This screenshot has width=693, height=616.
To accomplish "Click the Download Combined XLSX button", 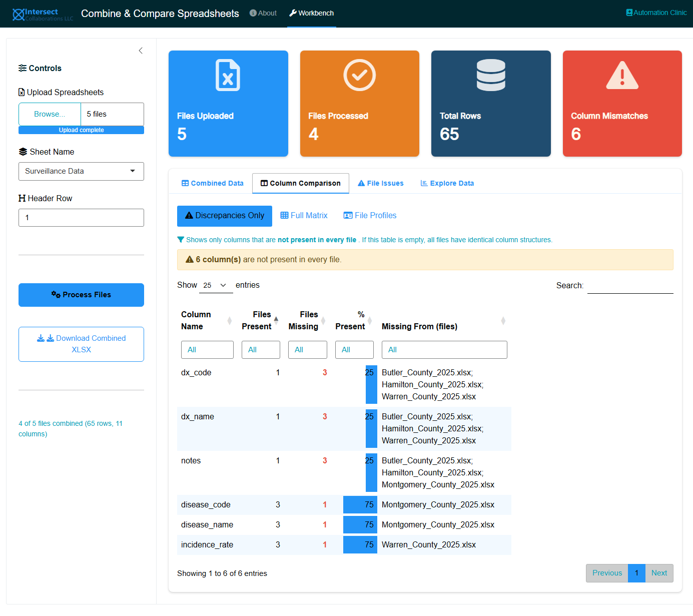I will [81, 344].
